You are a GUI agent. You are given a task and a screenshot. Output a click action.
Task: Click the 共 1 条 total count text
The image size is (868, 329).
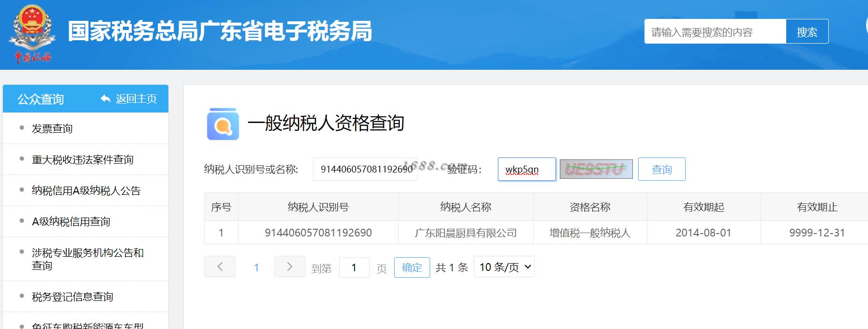point(452,267)
